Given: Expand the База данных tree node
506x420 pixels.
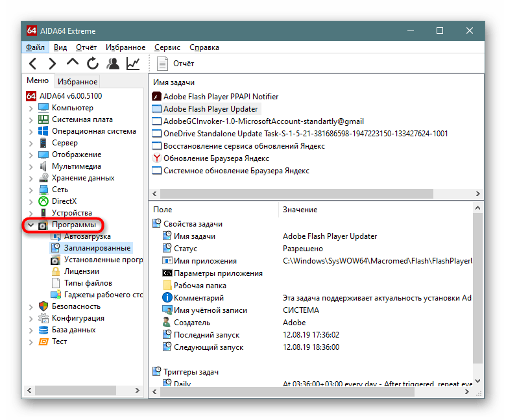Looking at the screenshot, I should point(31,330).
